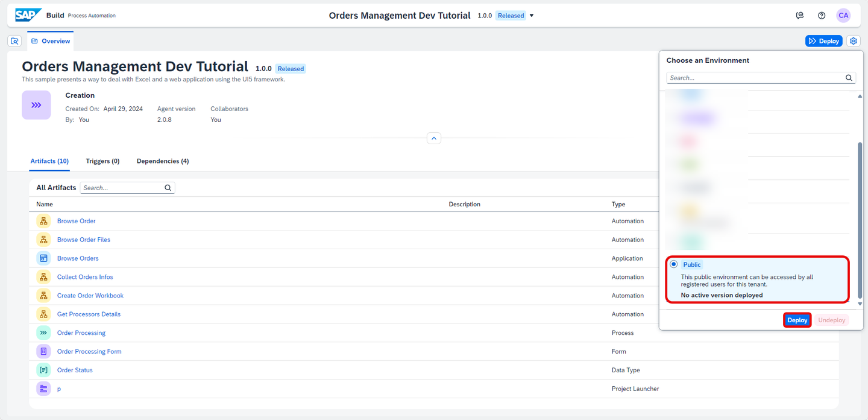The image size is (868, 420).
Task: Click the Application type cell
Action: click(x=627, y=258)
